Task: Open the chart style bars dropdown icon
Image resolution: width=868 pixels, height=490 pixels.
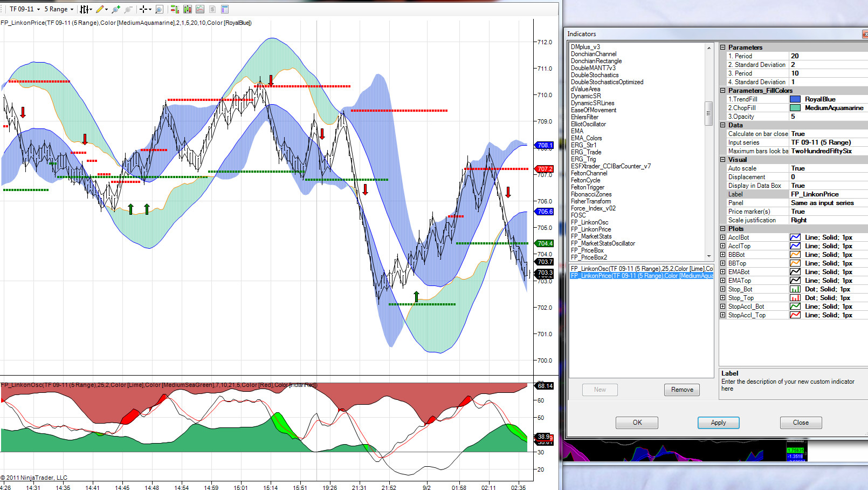Action: point(85,9)
